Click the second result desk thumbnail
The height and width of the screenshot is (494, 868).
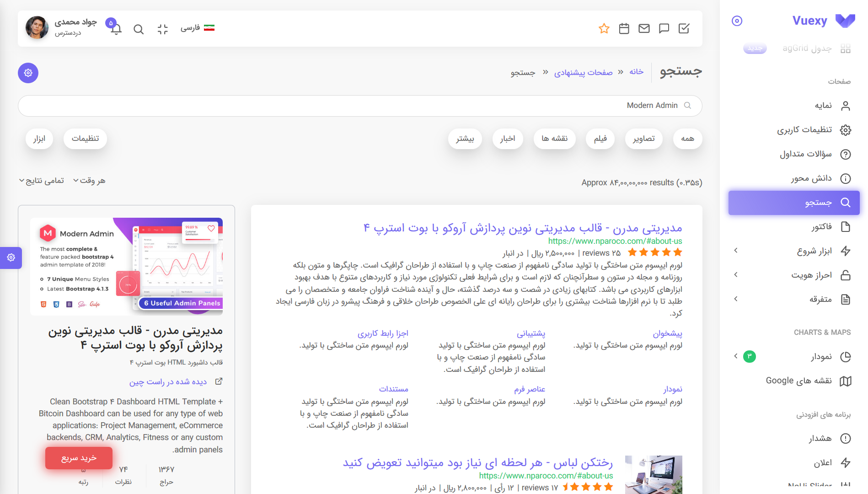[654, 474]
